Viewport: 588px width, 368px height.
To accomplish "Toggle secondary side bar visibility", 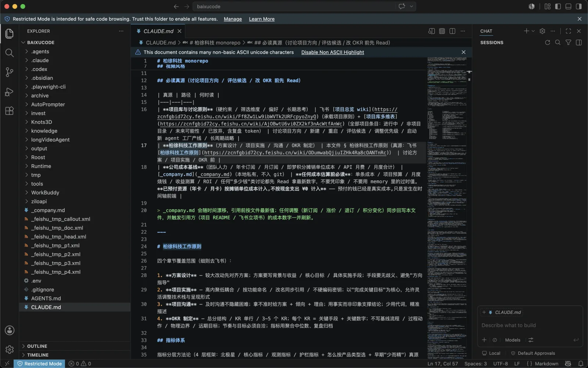I will pyautogui.click(x=579, y=7).
